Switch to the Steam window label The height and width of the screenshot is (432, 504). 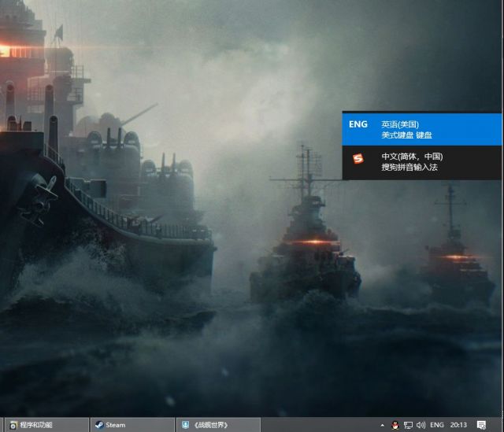116,425
